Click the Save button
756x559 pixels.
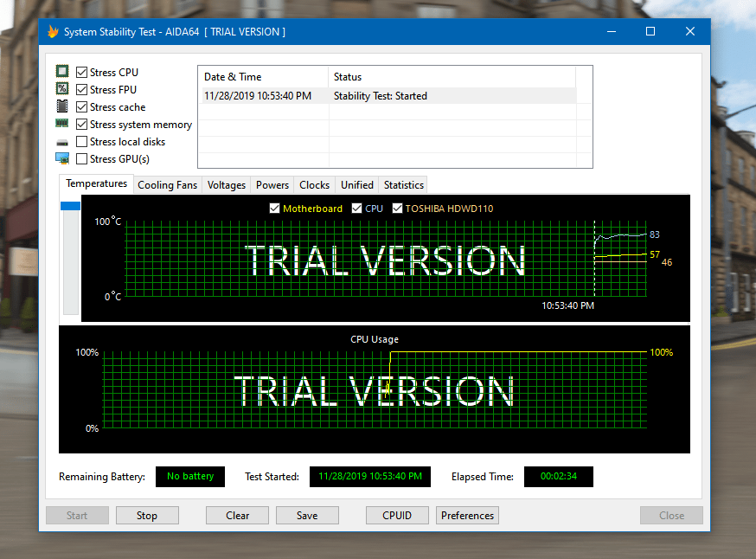(307, 516)
